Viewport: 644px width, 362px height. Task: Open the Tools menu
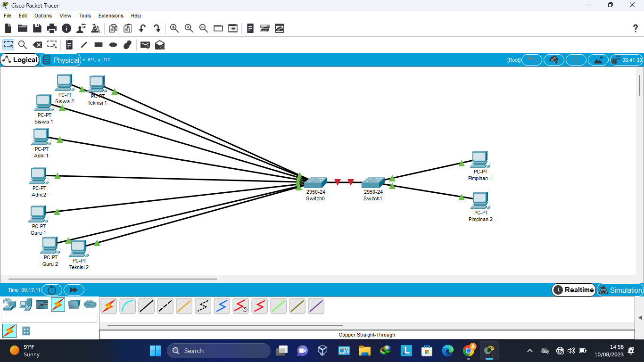point(85,16)
